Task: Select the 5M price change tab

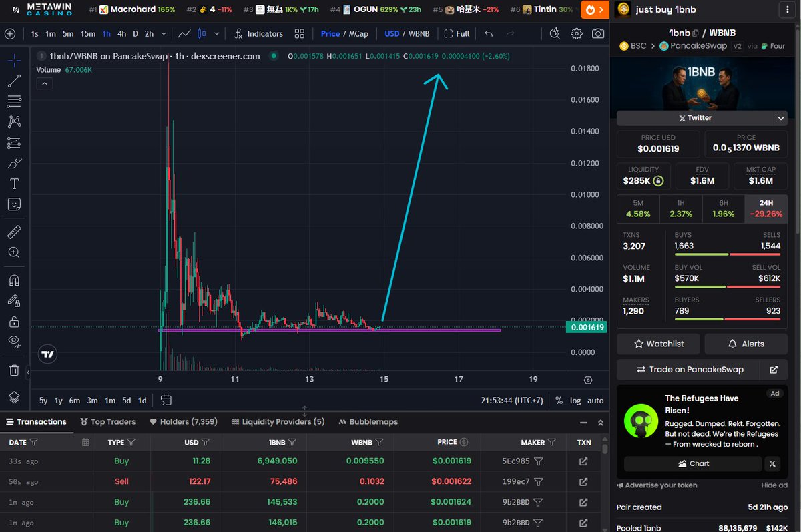Action: pyautogui.click(x=638, y=208)
